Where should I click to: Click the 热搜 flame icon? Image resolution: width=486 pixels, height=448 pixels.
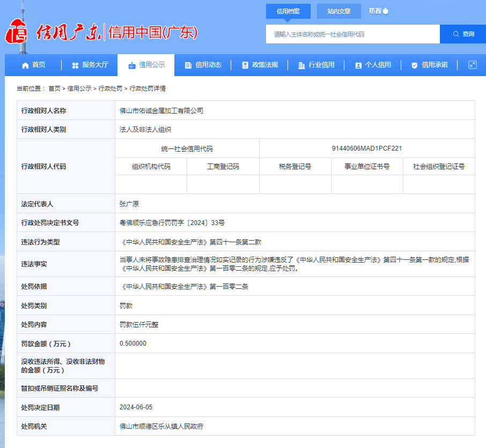[386, 11]
